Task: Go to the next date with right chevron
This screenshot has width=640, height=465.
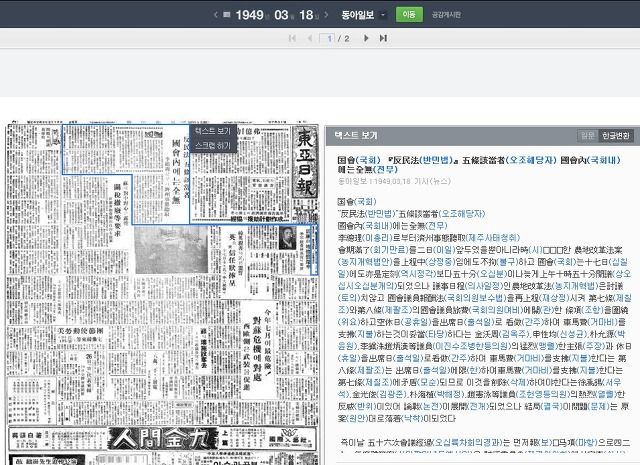Action: click(x=326, y=15)
